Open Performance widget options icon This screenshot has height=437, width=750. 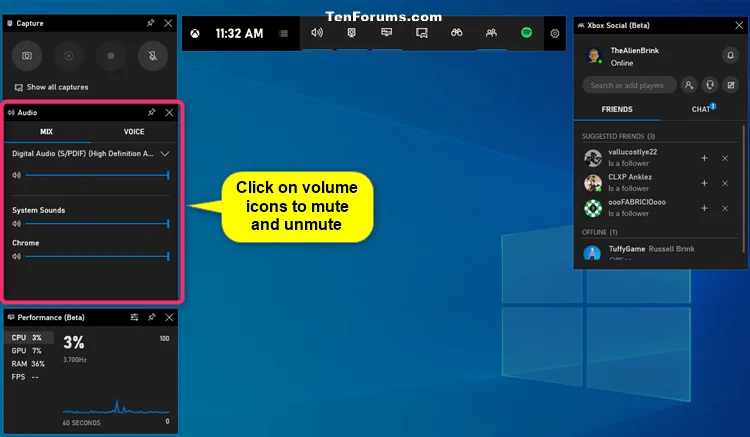click(134, 317)
